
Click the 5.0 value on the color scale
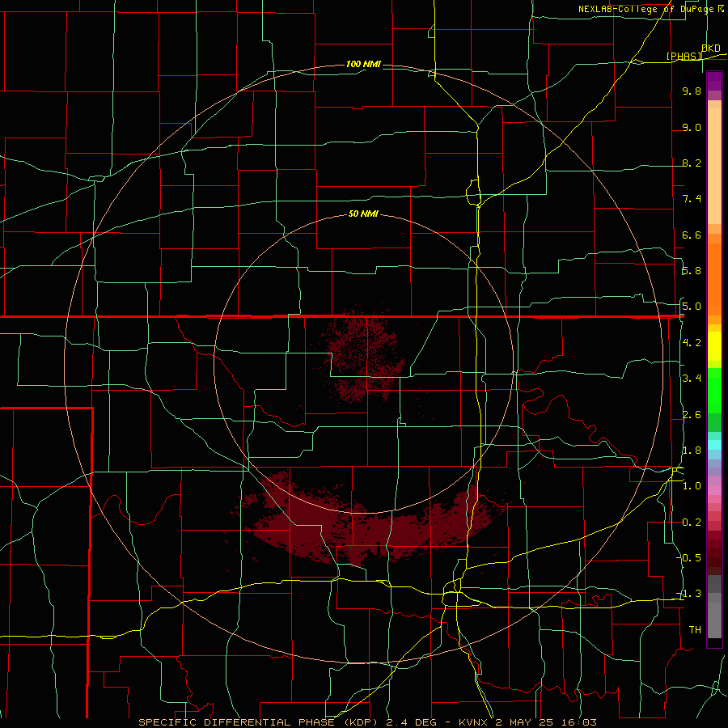tap(692, 307)
